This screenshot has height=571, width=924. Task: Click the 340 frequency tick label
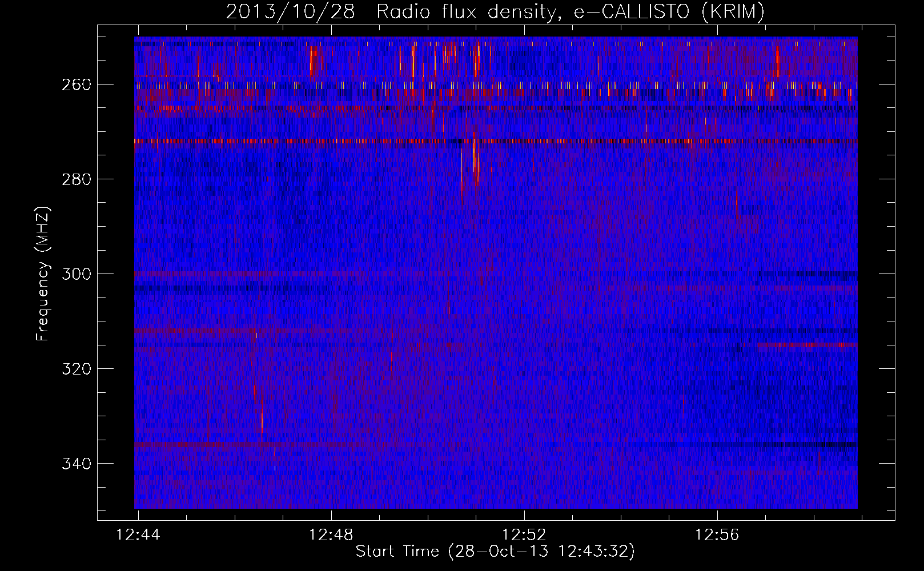coord(76,464)
